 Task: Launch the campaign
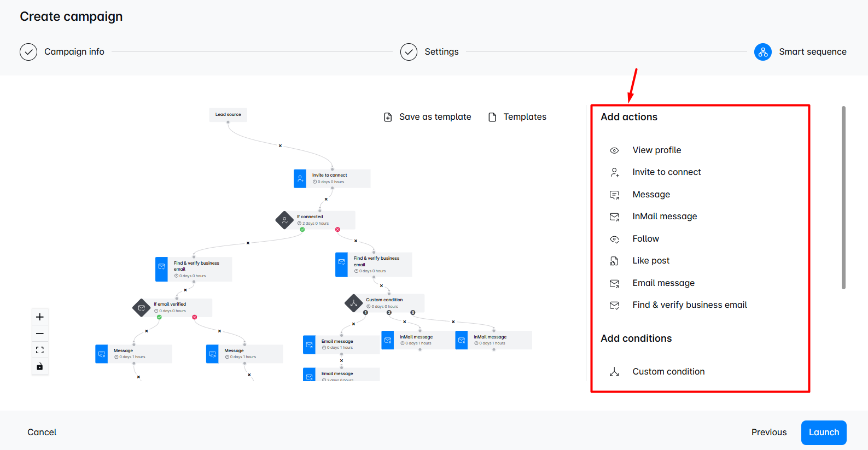[x=824, y=433]
